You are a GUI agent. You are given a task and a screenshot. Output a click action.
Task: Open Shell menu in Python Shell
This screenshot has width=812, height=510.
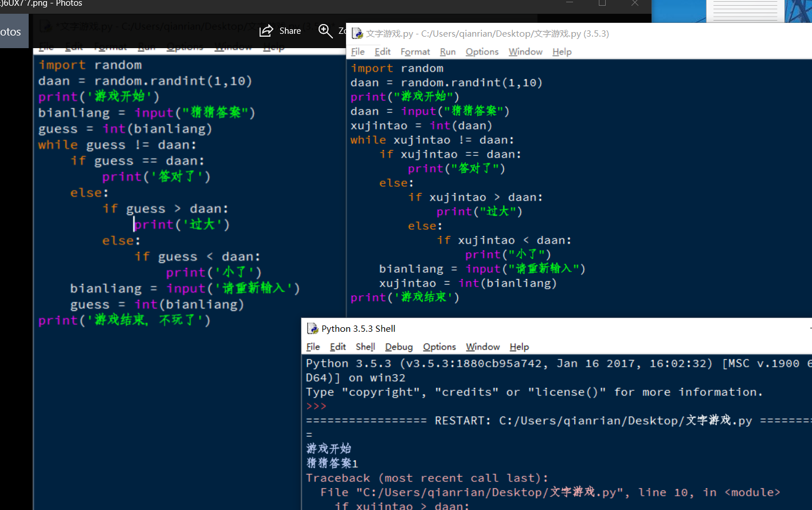pyautogui.click(x=365, y=347)
